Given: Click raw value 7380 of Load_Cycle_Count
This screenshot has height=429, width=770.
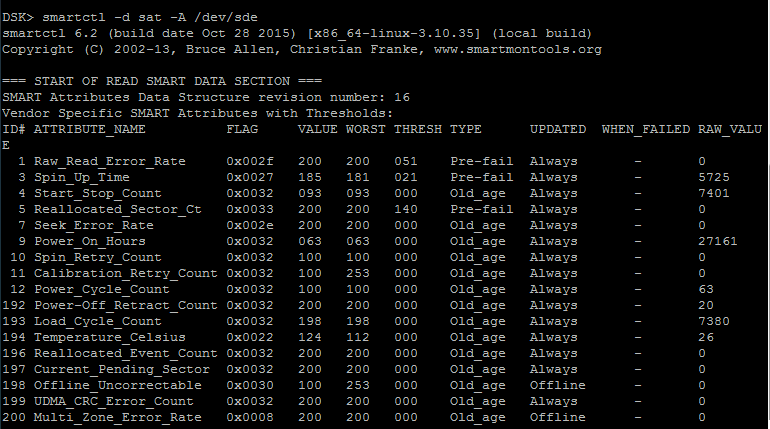Looking at the screenshot, I should (x=714, y=322).
